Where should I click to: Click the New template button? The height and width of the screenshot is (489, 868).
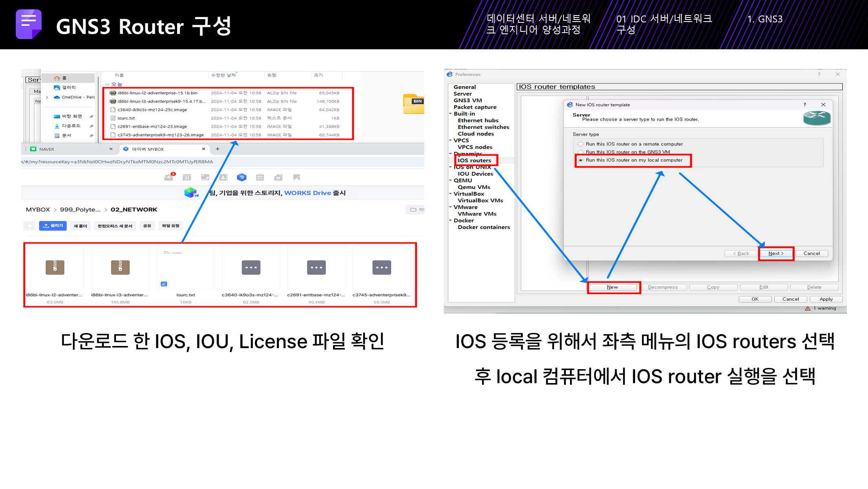(x=612, y=287)
